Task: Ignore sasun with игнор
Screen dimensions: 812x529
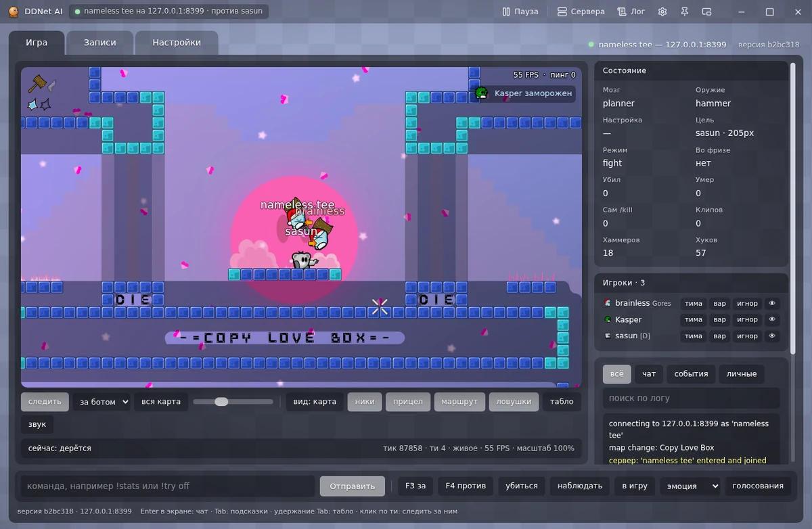Action: (747, 336)
